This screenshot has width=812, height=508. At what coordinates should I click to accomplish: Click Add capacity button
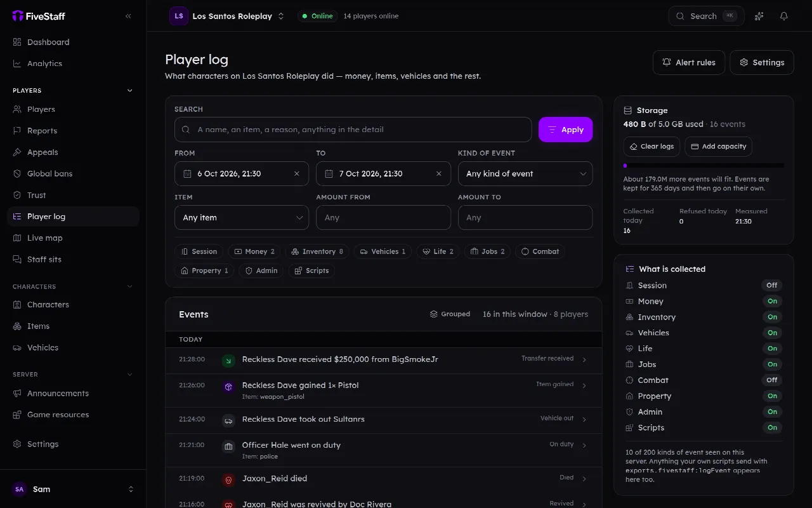coord(718,146)
